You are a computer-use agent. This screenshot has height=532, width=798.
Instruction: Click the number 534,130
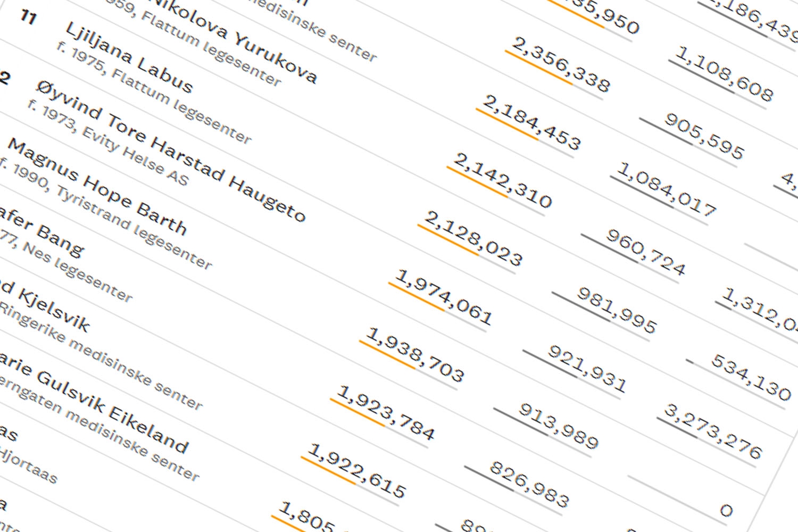(x=751, y=378)
